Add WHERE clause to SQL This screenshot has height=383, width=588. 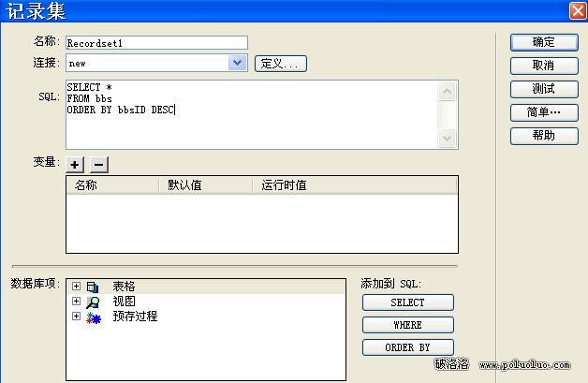(407, 325)
